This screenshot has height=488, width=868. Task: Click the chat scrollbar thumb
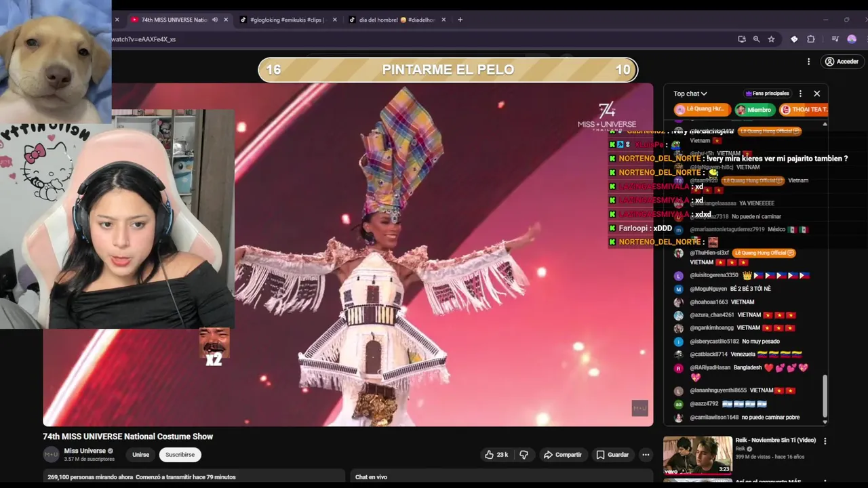pyautogui.click(x=825, y=395)
